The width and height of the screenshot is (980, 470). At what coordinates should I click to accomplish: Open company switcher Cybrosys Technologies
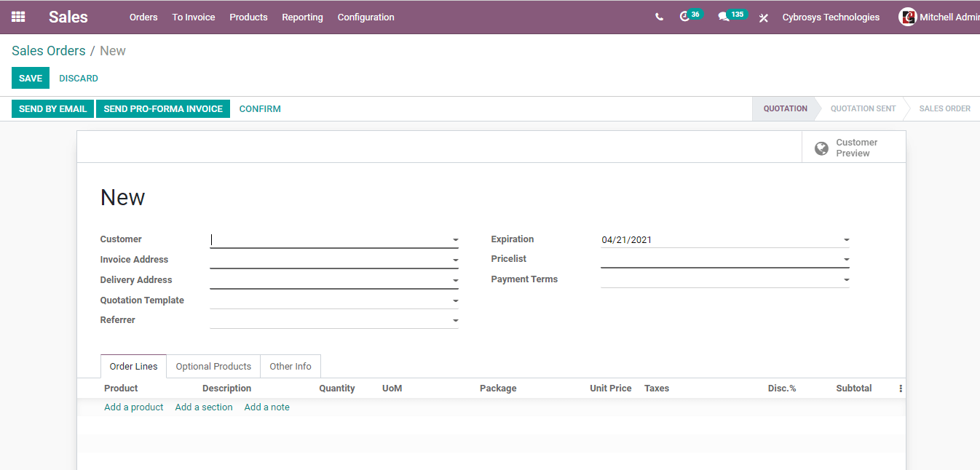[831, 17]
